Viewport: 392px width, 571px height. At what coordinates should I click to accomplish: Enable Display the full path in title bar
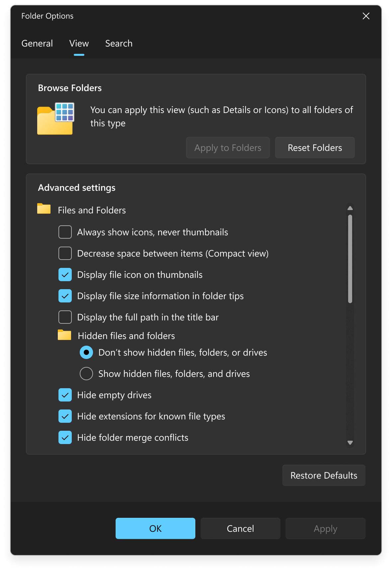(x=65, y=317)
